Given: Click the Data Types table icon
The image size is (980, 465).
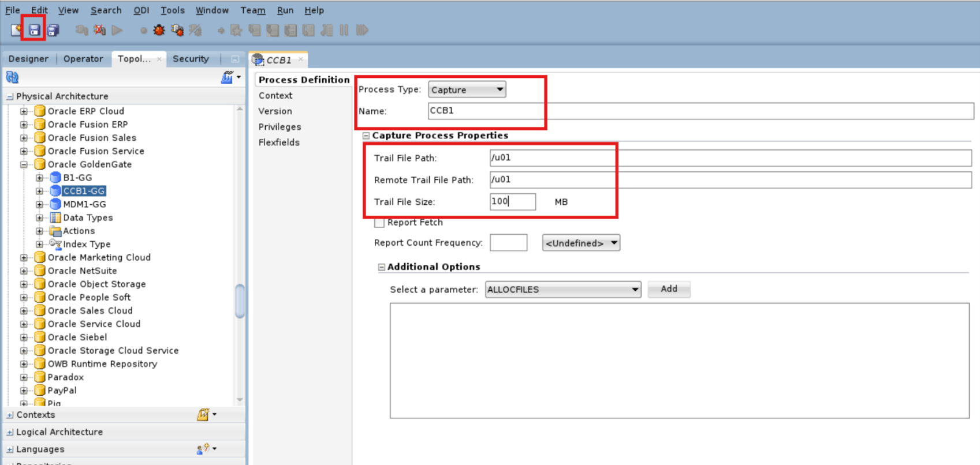Looking at the screenshot, I should [x=55, y=217].
